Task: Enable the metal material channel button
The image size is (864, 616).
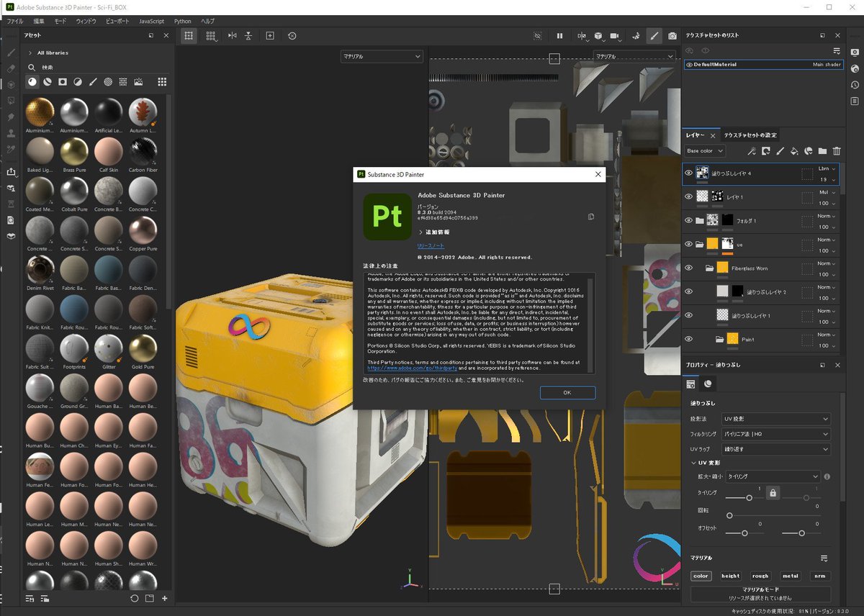Action: [791, 576]
